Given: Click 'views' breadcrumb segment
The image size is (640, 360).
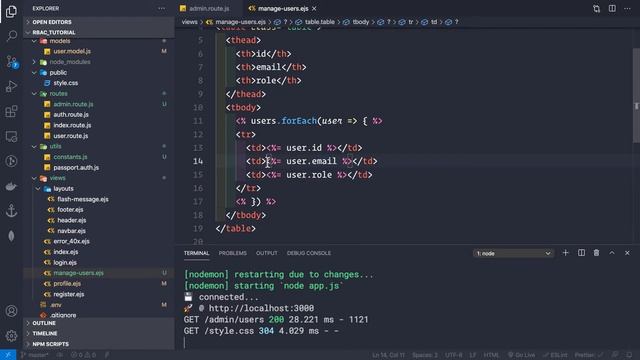Looking at the screenshot, I should pyautogui.click(x=189, y=22).
